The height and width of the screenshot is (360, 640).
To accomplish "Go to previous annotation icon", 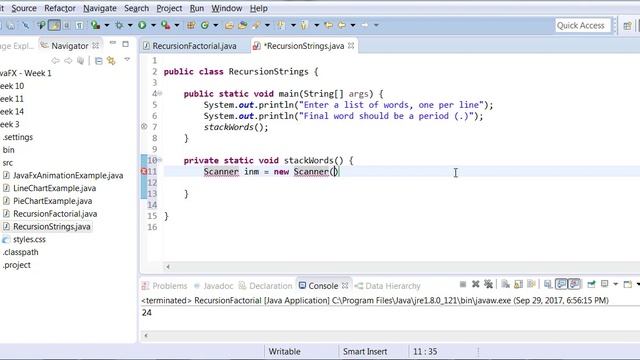I will [x=304, y=25].
